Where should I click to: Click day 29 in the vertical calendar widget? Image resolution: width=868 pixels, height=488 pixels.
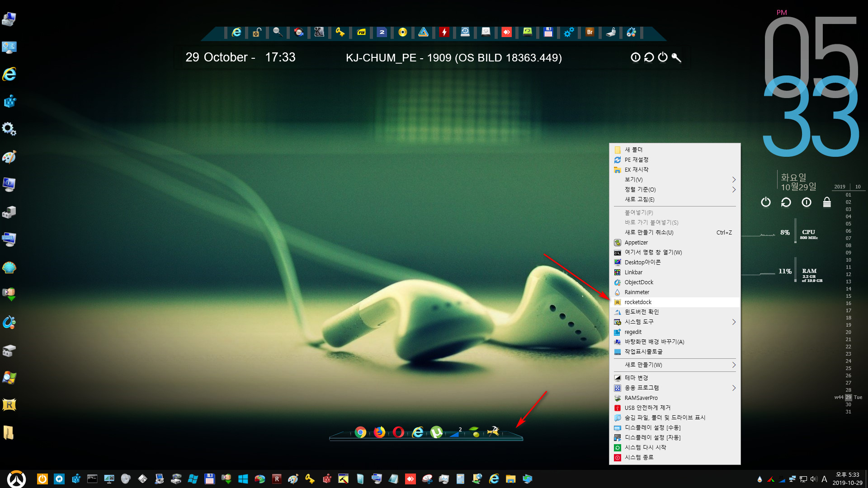(849, 397)
